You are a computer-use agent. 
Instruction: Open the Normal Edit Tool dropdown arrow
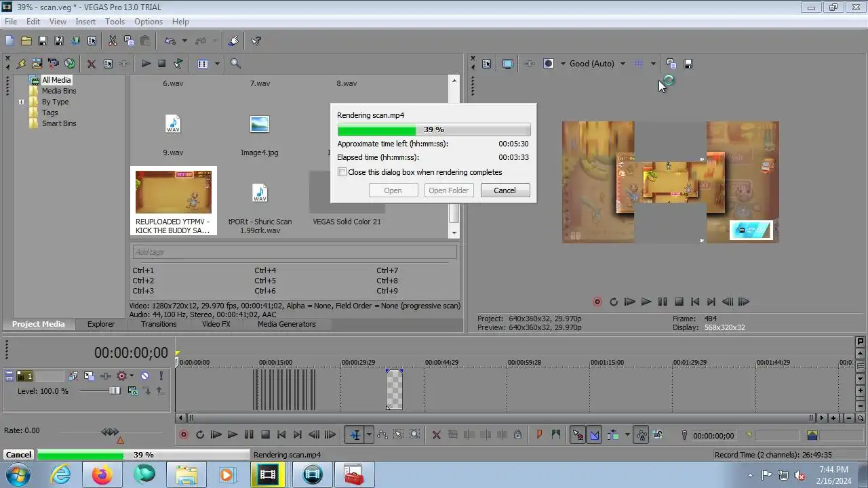click(x=369, y=435)
